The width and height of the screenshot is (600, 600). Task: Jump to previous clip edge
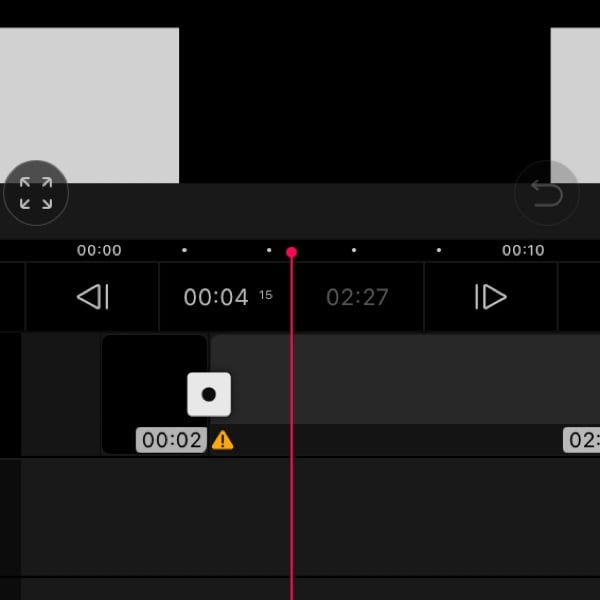[92, 297]
